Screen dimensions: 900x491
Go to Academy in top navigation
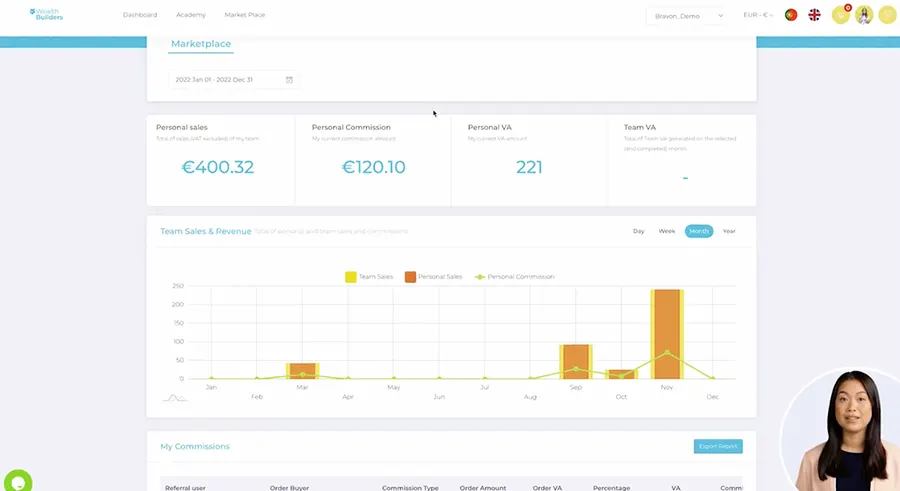click(x=191, y=15)
